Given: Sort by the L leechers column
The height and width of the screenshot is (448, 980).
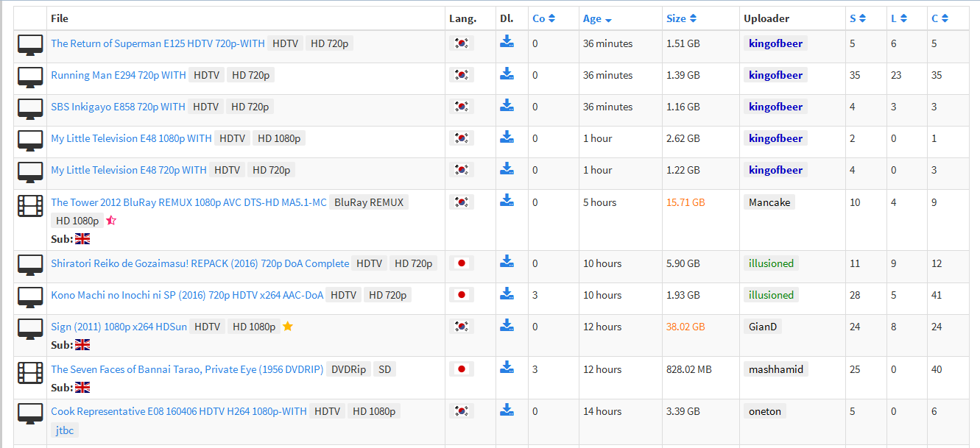Looking at the screenshot, I should click(x=899, y=18).
